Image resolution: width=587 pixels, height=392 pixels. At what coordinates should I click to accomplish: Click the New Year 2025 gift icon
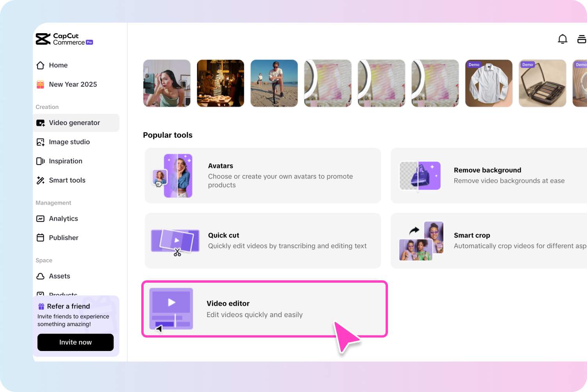click(x=41, y=84)
